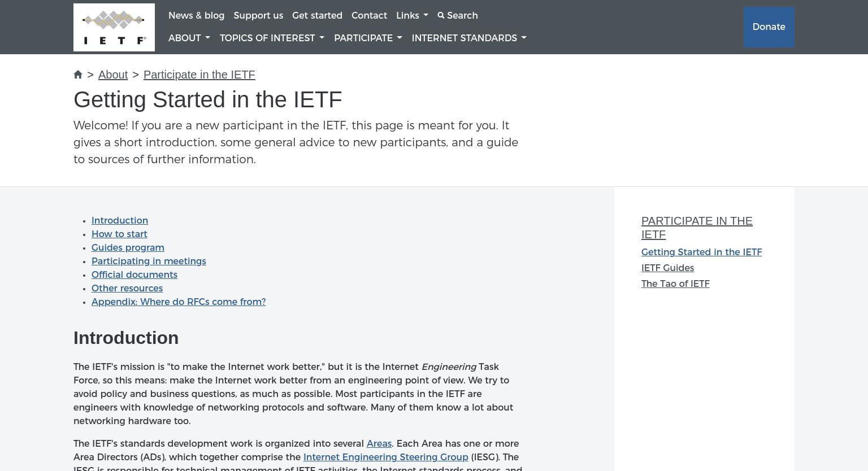Open the ABOUT menu
This screenshot has width=868, height=471.
tap(189, 38)
